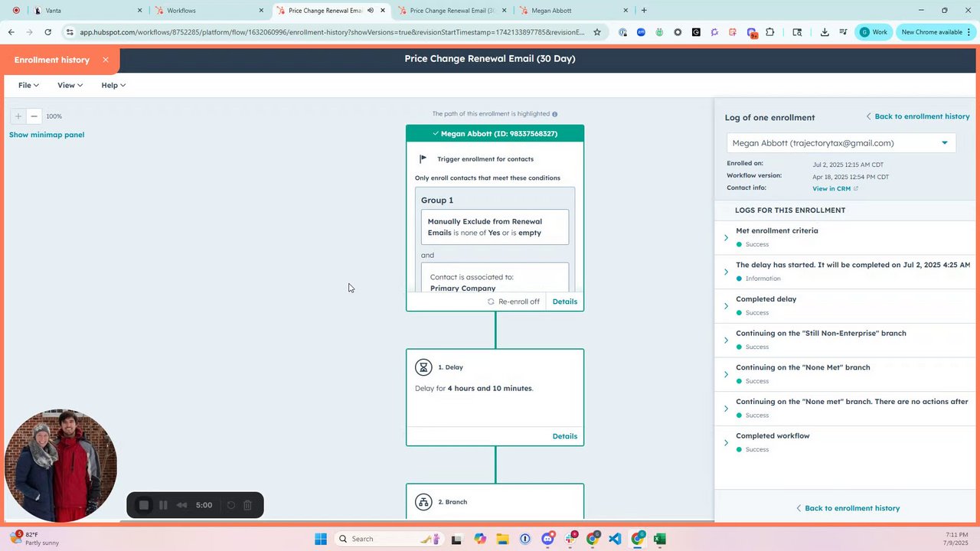Open Chrome downloads
Image resolution: width=980 pixels, height=551 pixels.
pos(825,32)
